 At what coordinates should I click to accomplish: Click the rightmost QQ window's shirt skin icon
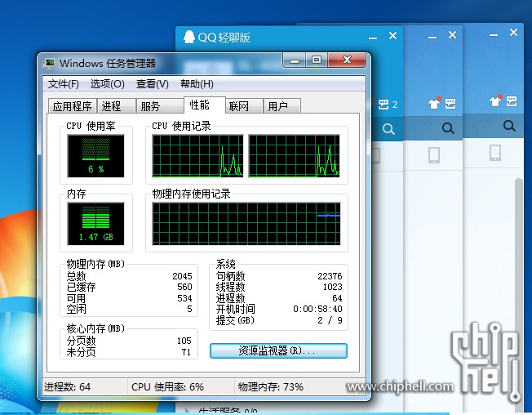click(495, 100)
